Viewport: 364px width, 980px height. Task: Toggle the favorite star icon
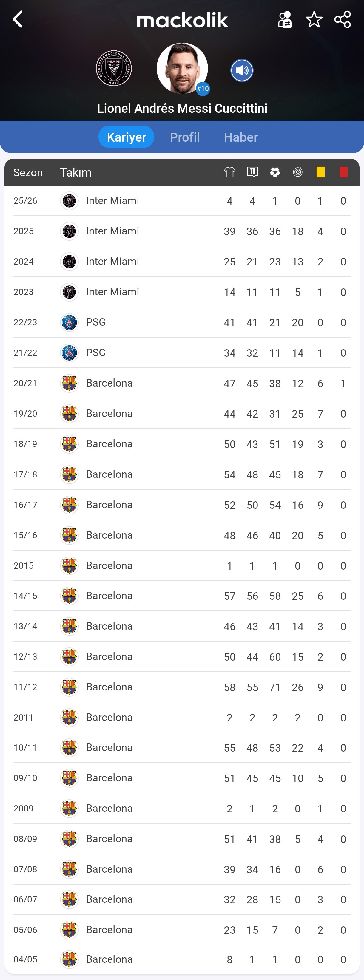pyautogui.click(x=314, y=19)
